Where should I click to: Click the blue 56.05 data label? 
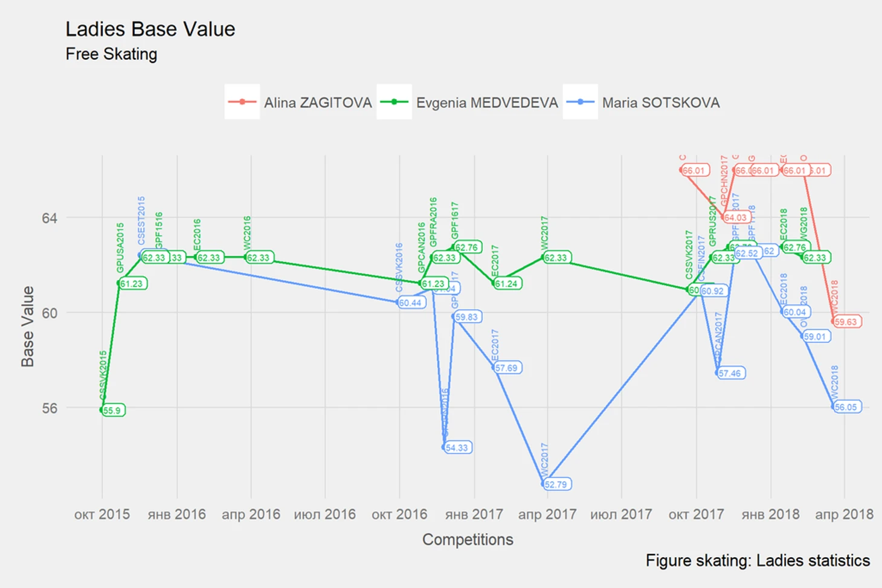click(847, 407)
